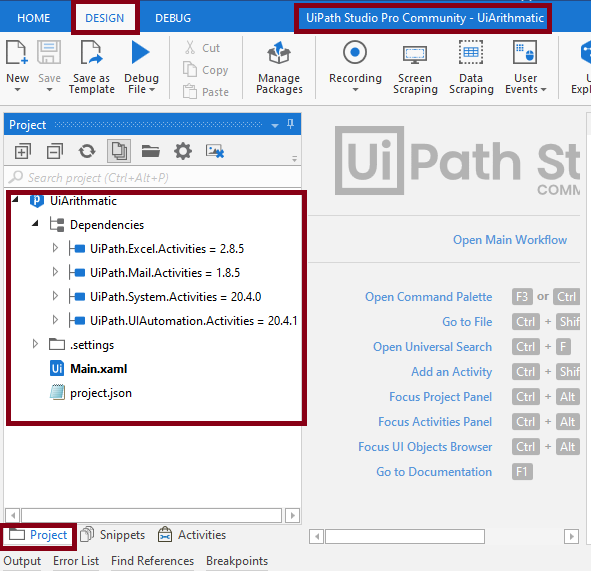The width and height of the screenshot is (591, 588).
Task: Click Open Command Palette link
Action: point(429,297)
